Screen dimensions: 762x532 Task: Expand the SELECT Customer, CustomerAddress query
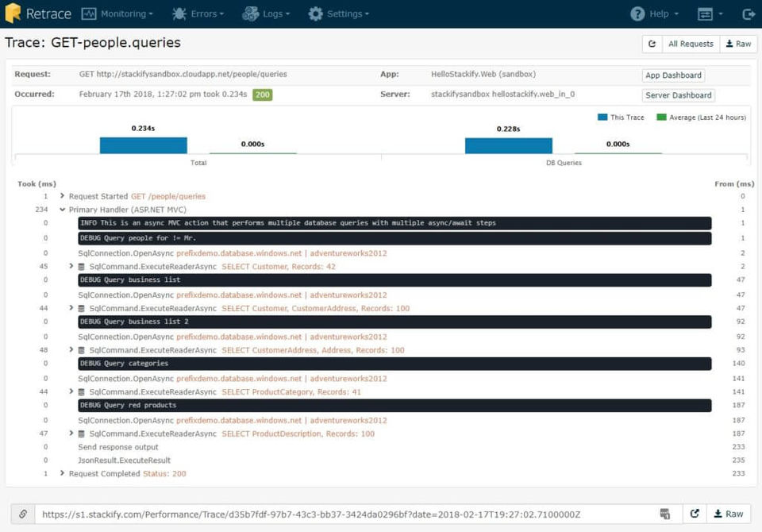coord(71,308)
